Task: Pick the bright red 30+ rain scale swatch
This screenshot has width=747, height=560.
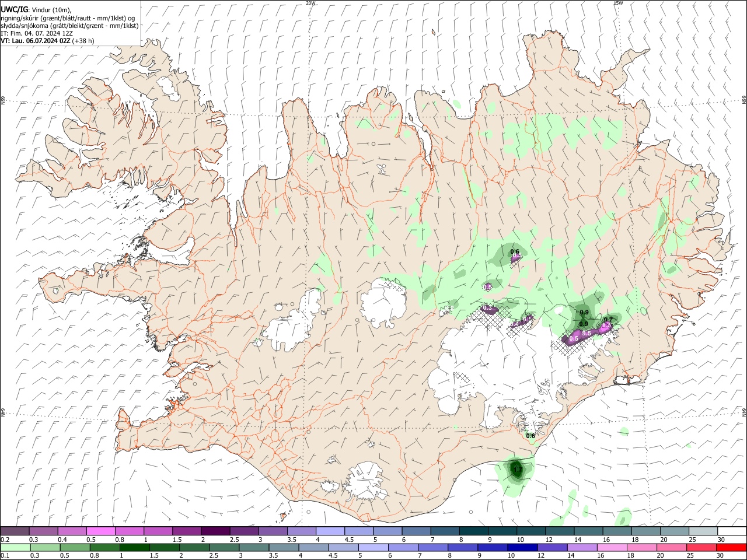Action: (x=731, y=547)
